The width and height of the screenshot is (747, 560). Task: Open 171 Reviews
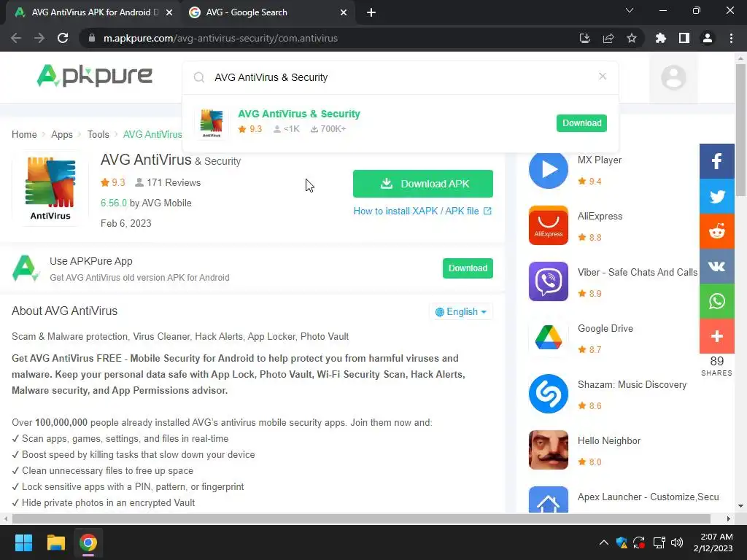[168, 182]
